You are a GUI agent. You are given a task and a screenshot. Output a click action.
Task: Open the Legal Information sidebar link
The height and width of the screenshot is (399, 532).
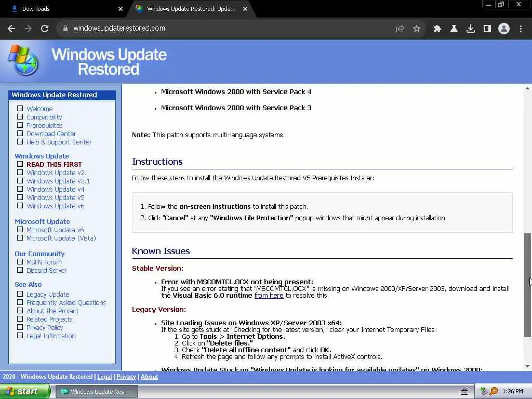coord(51,336)
